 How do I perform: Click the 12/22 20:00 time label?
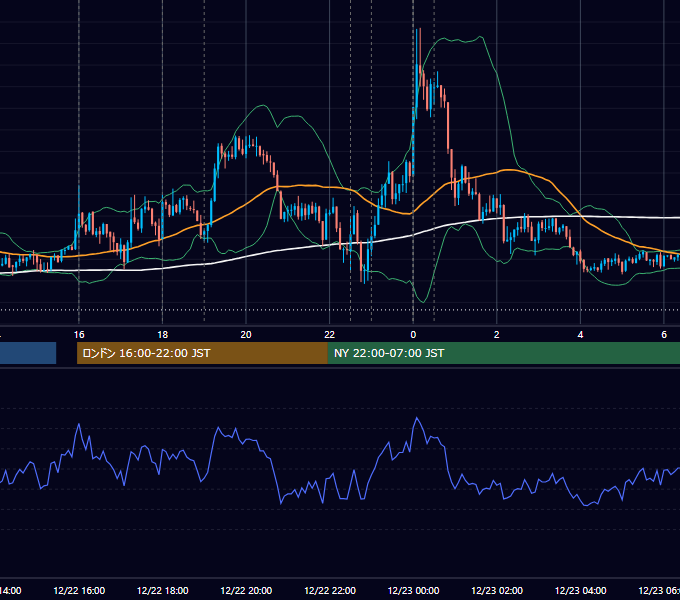tap(246, 590)
